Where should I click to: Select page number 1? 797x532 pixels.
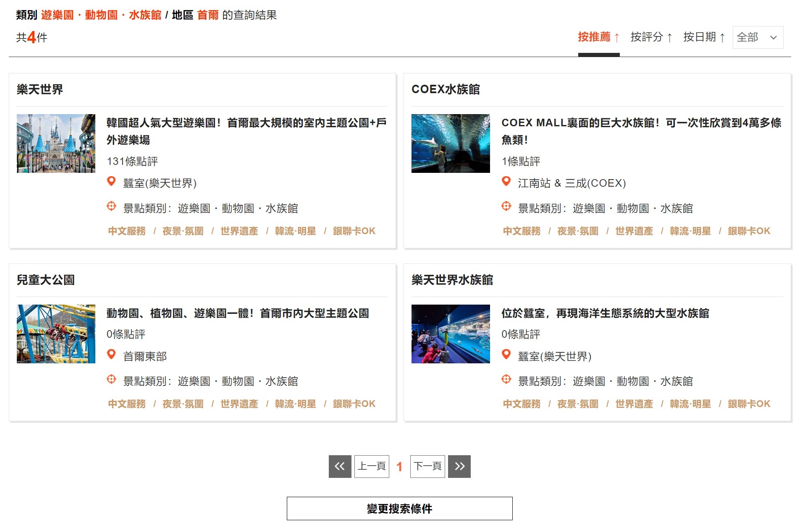(x=399, y=467)
